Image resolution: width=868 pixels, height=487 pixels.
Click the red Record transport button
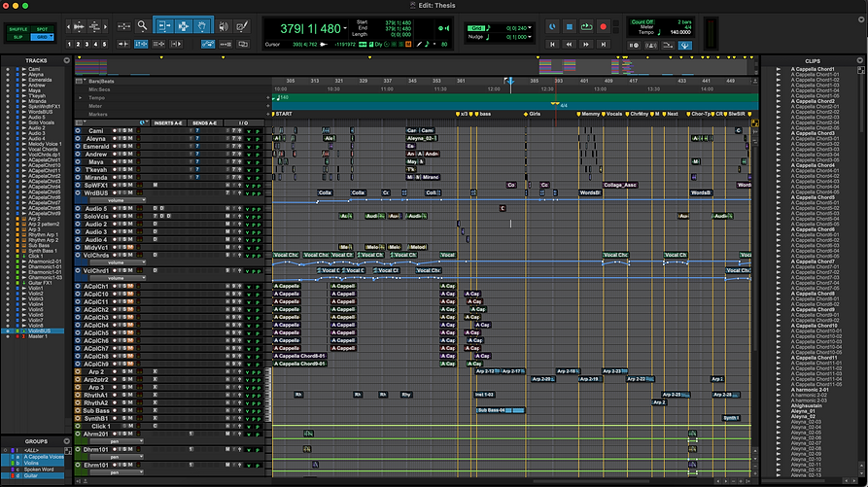coord(604,26)
